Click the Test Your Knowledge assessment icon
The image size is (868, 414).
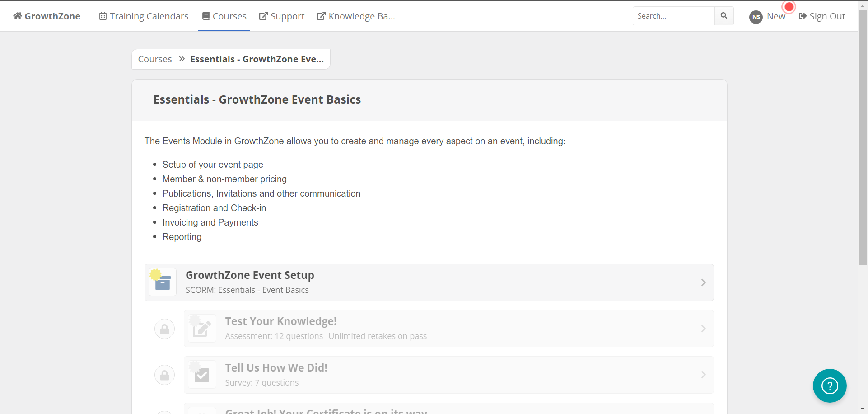[201, 329]
